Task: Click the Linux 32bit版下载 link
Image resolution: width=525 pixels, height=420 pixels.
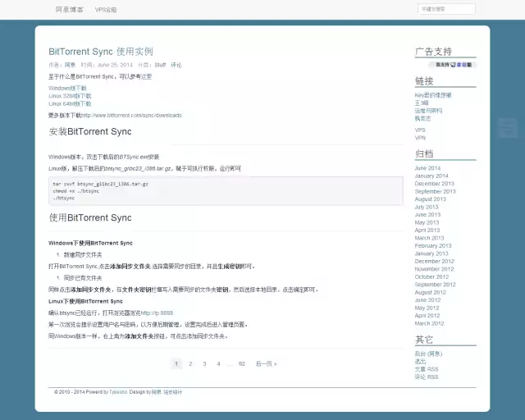Action: [x=70, y=96]
